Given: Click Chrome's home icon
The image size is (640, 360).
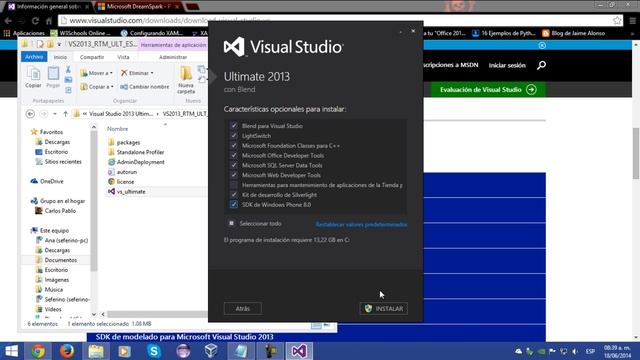Looking at the screenshot, I should pyautogui.click(x=49, y=20).
